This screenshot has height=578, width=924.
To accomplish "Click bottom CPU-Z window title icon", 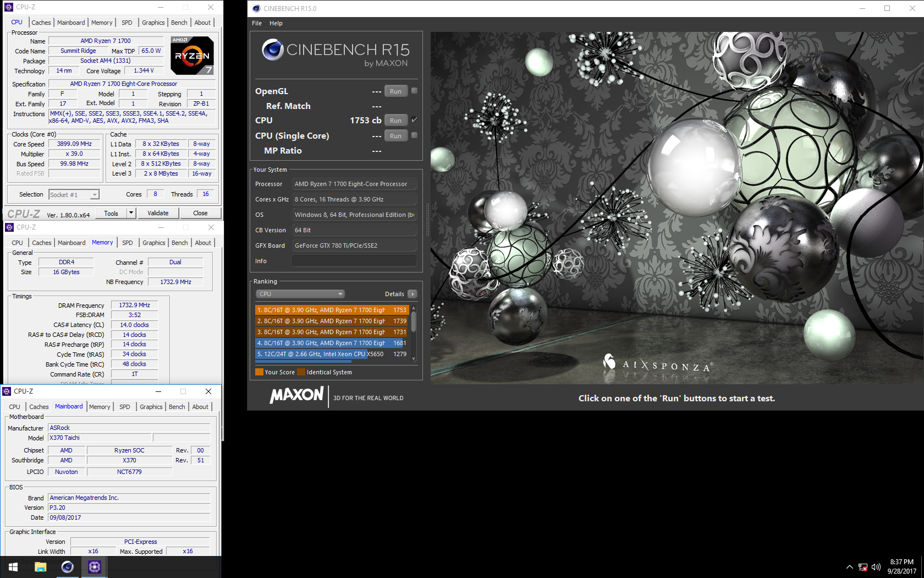I will [x=7, y=391].
